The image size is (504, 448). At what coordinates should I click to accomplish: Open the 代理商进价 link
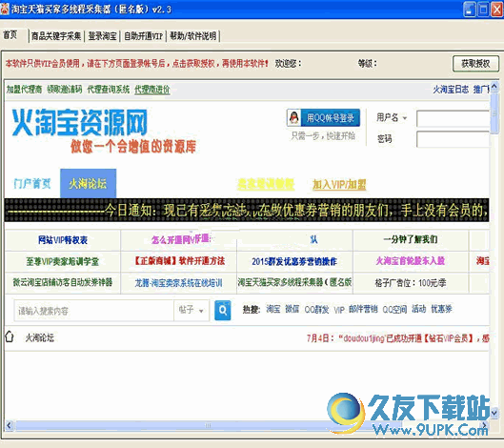point(152,90)
